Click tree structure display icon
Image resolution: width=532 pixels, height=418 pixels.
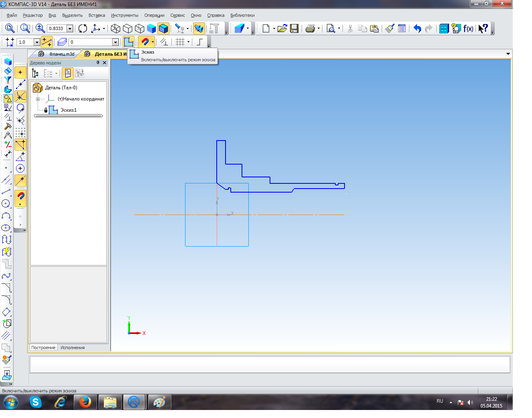[35, 73]
